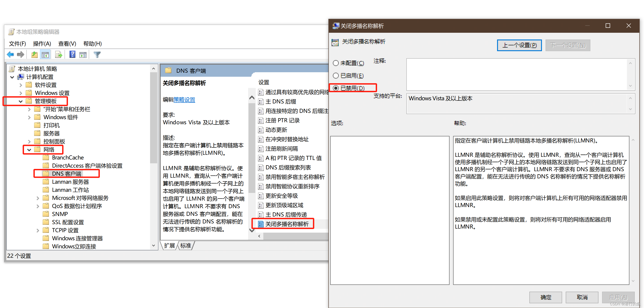Click the horizontal scrollbar under settings list
644x308 pixels.
point(295,236)
